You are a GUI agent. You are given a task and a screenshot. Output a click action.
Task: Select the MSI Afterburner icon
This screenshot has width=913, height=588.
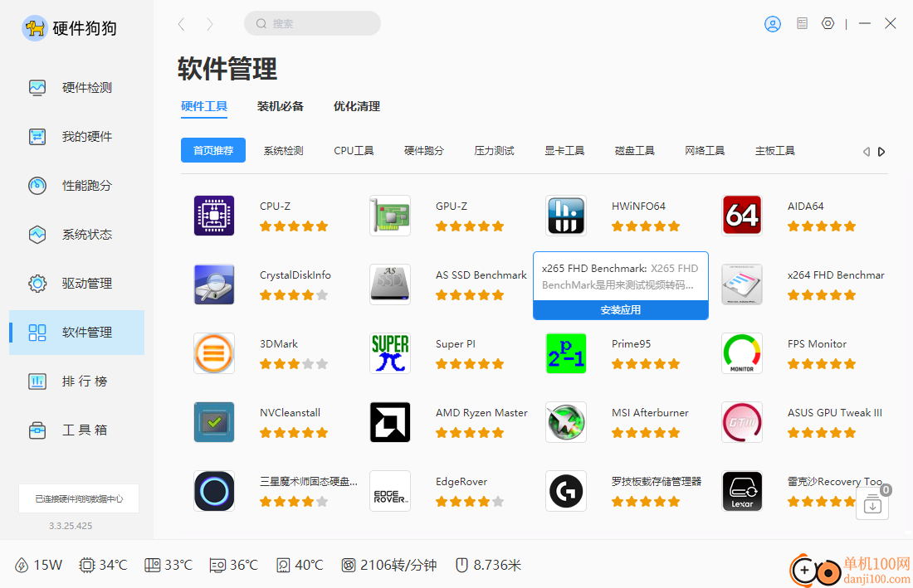566,422
